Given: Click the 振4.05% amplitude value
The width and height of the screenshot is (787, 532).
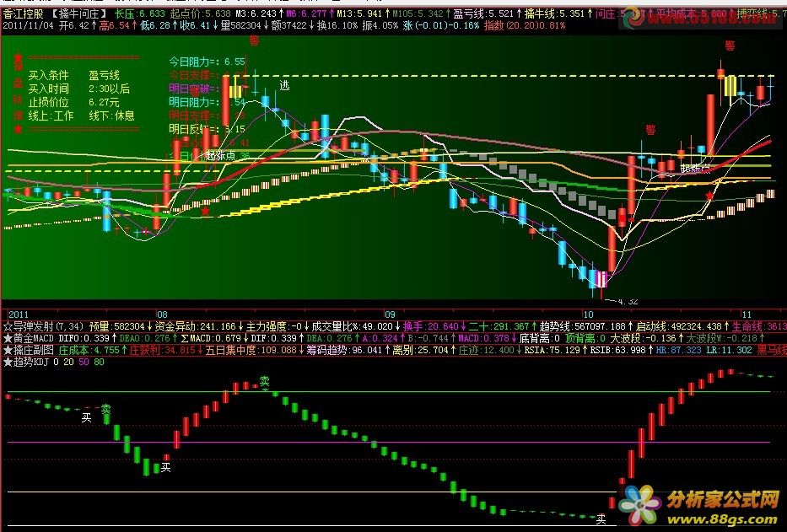Looking at the screenshot, I should tap(380, 25).
